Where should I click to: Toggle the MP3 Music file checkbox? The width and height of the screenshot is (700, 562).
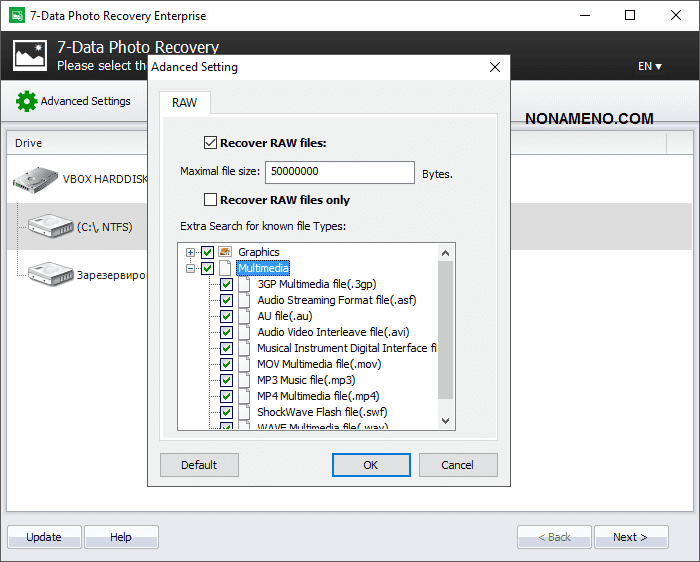226,380
